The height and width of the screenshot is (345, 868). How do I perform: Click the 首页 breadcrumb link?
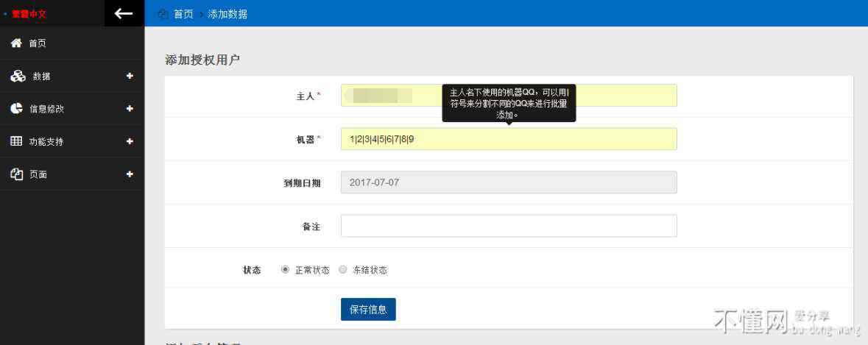[184, 14]
